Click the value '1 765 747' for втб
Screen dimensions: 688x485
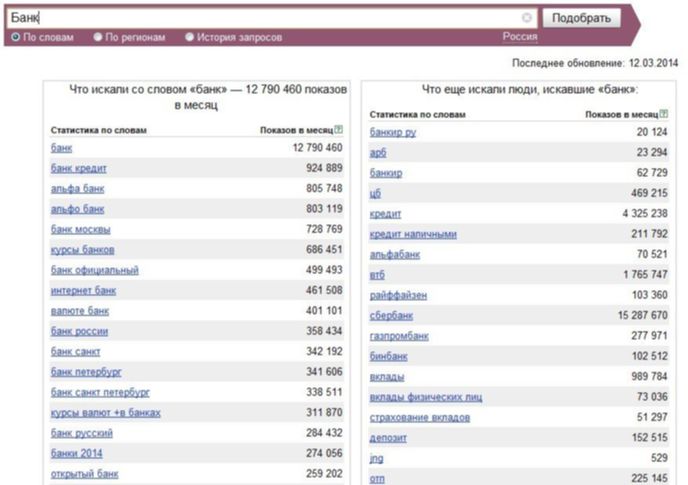pos(645,274)
